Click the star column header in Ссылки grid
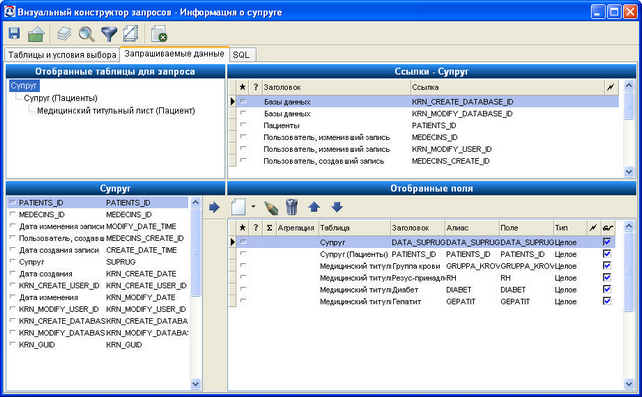This screenshot has width=642, height=397. tap(243, 87)
